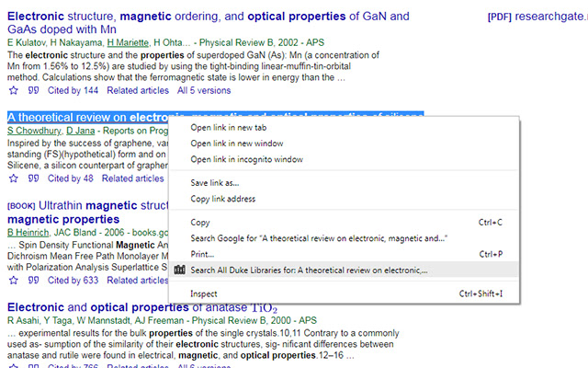The width and height of the screenshot is (588, 368).
Task: Click the star icon beside Cited by 633
Action: [x=13, y=280]
